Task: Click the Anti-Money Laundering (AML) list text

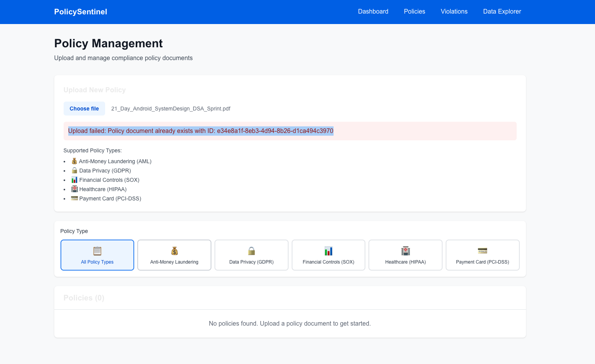Action: [115, 161]
